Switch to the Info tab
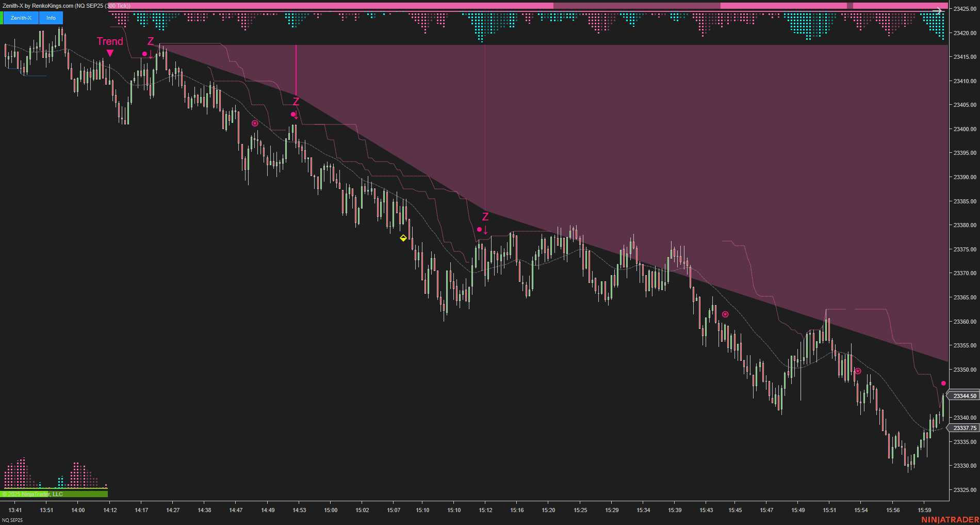Image resolution: width=980 pixels, height=525 pixels. point(50,17)
